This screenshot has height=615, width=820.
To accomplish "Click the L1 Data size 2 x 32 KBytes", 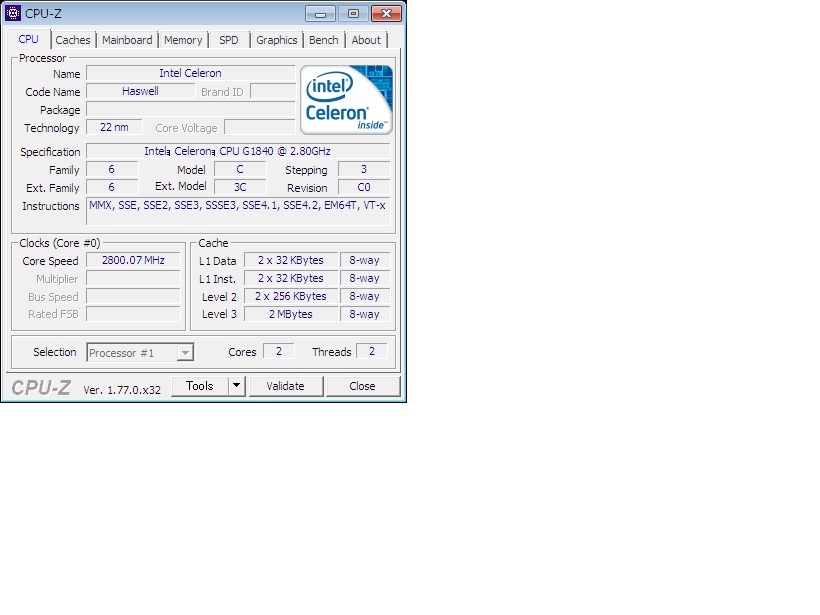I will (291, 260).
